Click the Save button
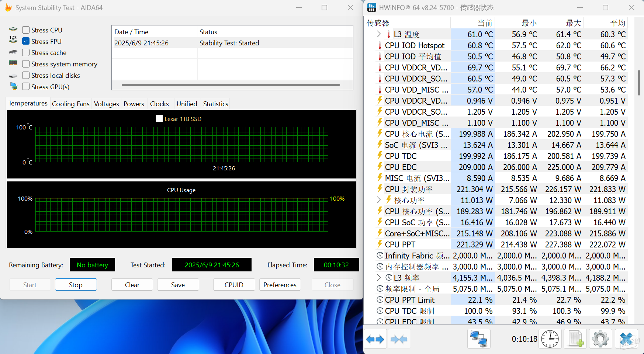Image resolution: width=644 pixels, height=354 pixels. [178, 285]
